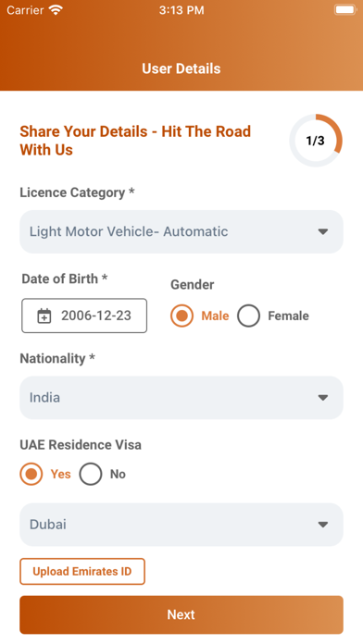Select the Male gender radio button
The height and width of the screenshot is (644, 363).
[x=181, y=316]
